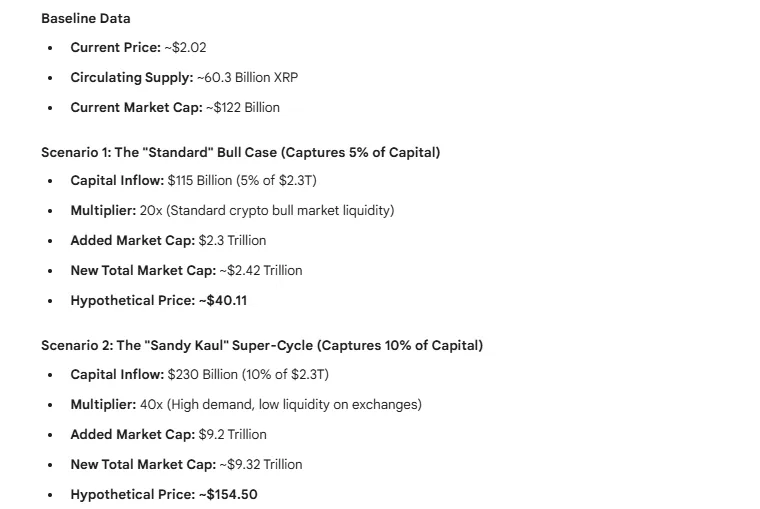Viewport: 760px width, 509px height.
Task: Click the ~$40.11 hypothetical price
Action: click(x=223, y=300)
